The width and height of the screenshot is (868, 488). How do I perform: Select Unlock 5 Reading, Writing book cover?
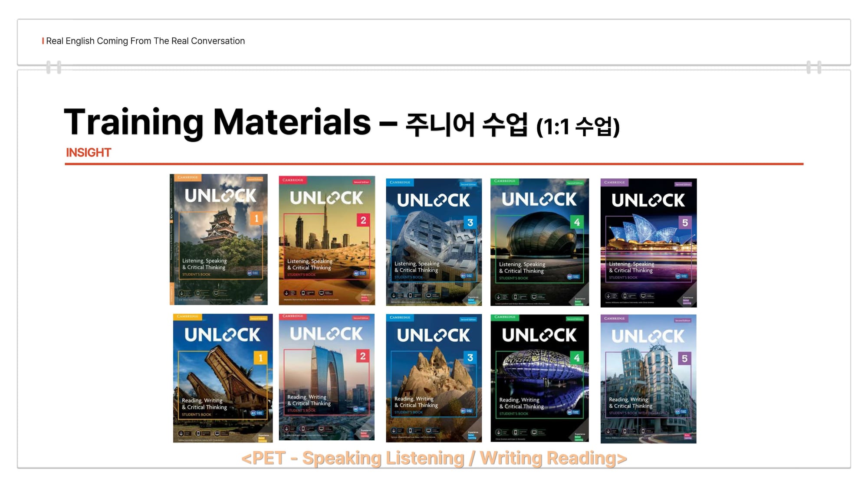coord(648,379)
